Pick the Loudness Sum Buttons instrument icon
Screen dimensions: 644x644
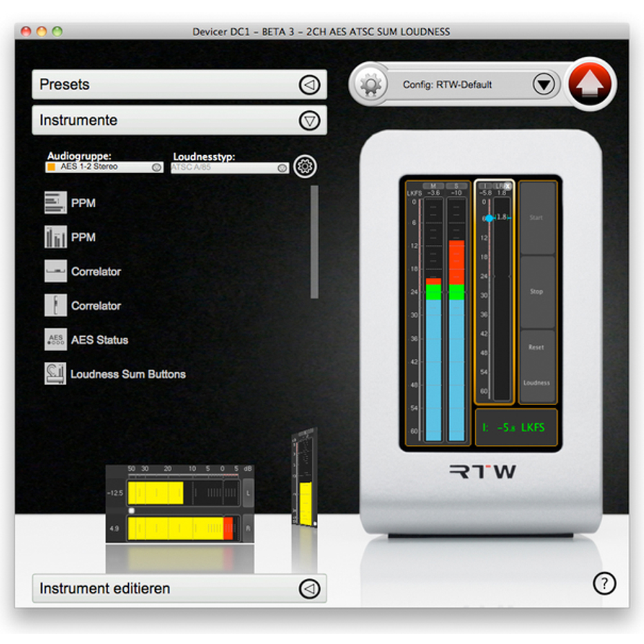[x=55, y=374]
